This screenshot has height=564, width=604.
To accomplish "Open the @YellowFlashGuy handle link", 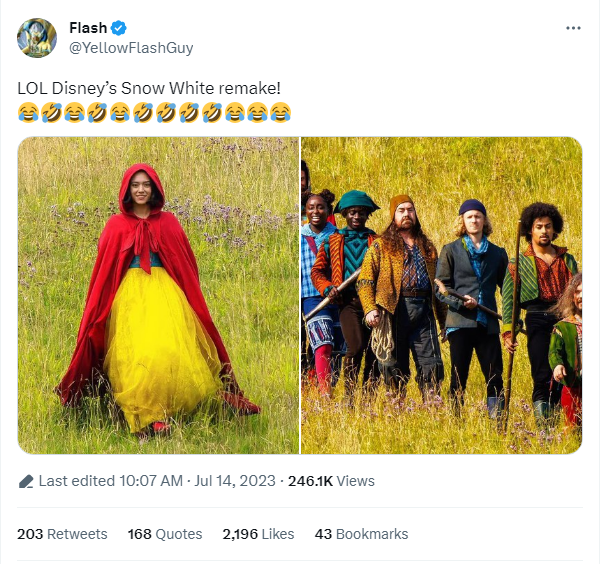I will (x=130, y=47).
